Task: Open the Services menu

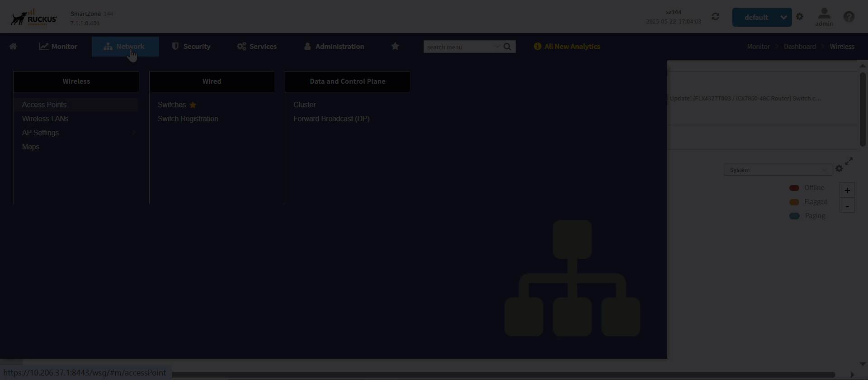Action: point(257,46)
